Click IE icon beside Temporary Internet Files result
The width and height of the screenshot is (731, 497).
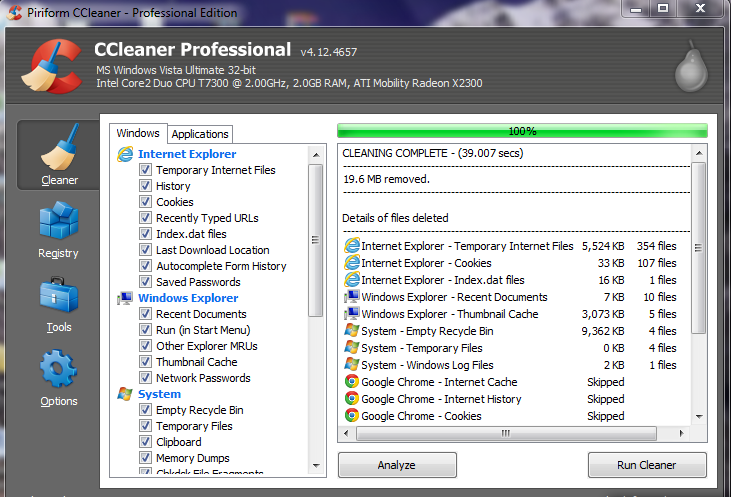click(x=352, y=246)
